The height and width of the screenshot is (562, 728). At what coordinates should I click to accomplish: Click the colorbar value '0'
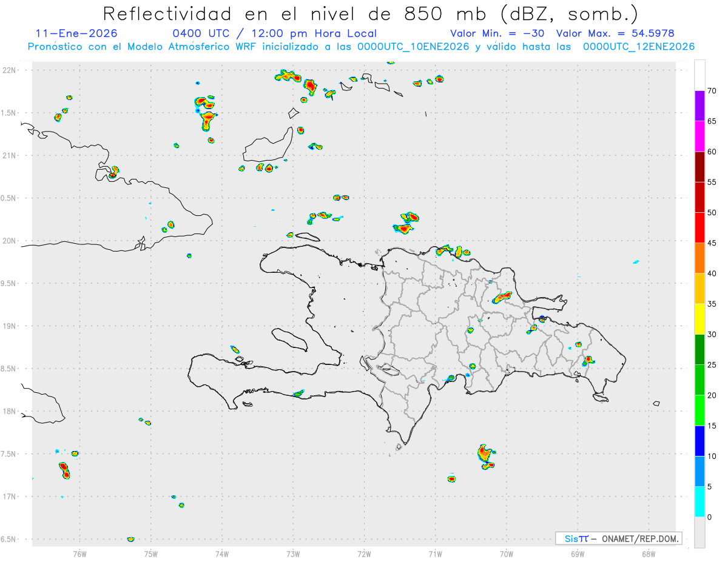(710, 517)
